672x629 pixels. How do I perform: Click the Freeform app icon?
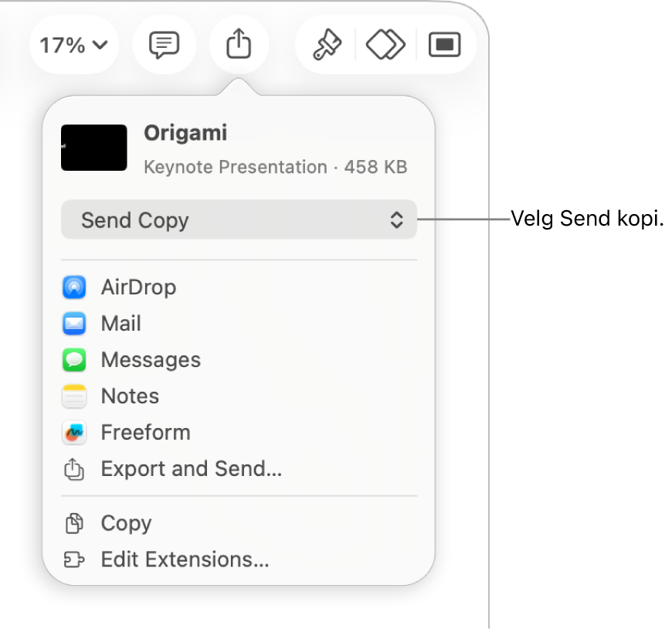point(74,432)
